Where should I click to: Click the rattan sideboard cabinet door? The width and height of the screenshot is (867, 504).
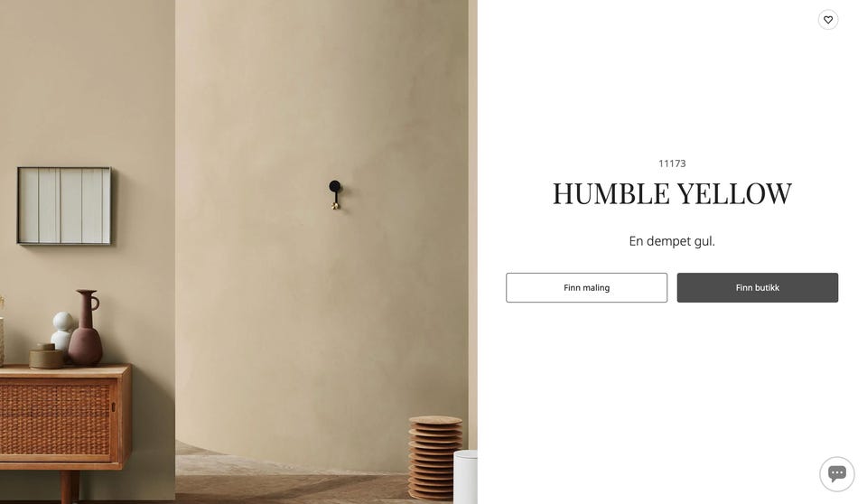coord(57,420)
